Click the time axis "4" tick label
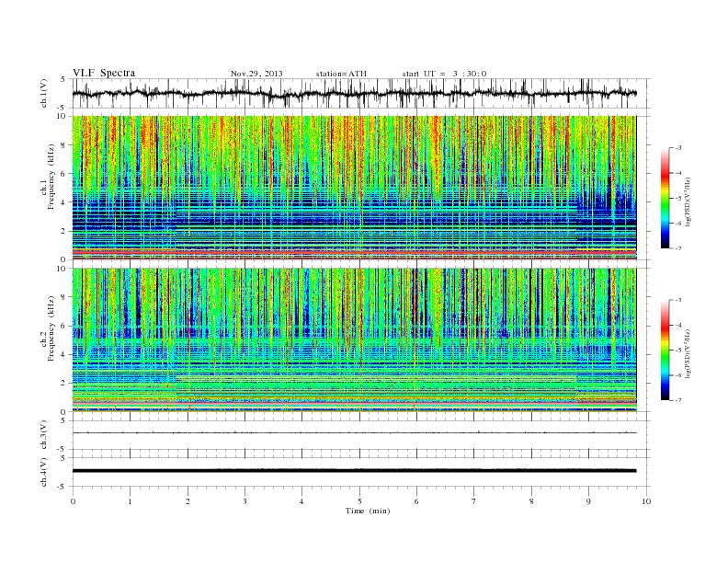 tap(301, 501)
